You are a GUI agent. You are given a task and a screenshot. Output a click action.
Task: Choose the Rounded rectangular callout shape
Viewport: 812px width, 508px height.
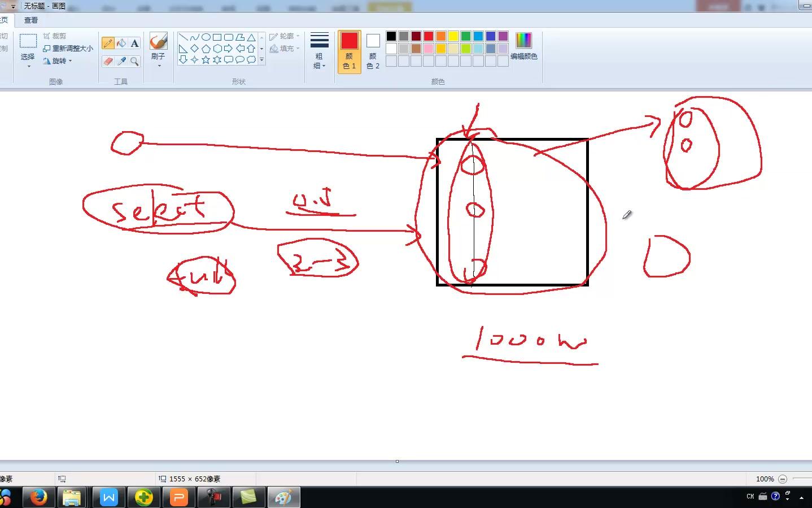point(228,60)
